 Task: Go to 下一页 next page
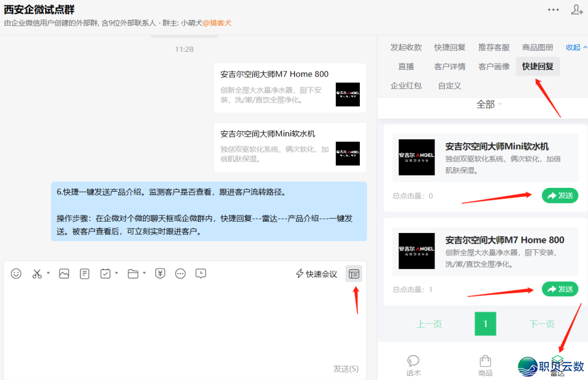[x=542, y=324]
